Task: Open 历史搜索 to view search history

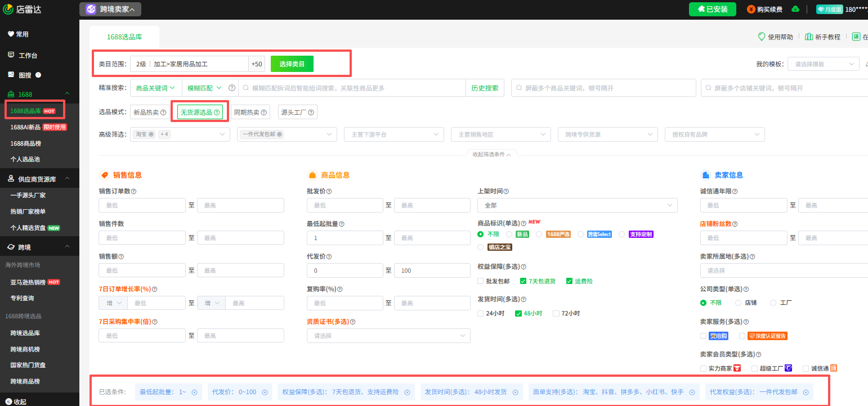Action: click(x=485, y=87)
